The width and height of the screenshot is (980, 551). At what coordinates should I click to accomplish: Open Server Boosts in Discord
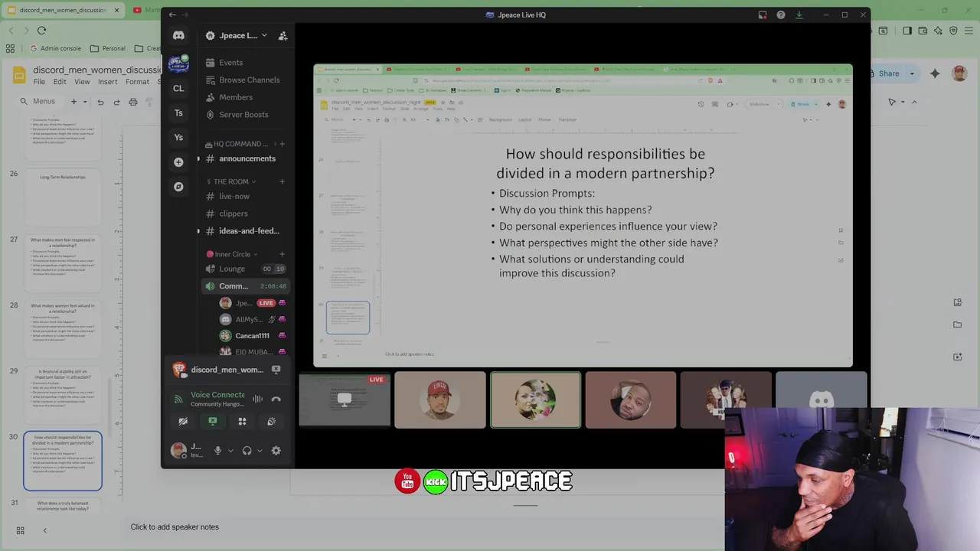243,115
